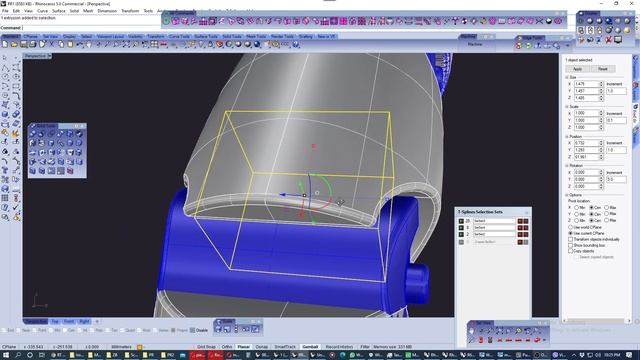The width and height of the screenshot is (640, 360).
Task: Click the black-white sphere icon in T-Splines toolbar
Action: pos(549,21)
